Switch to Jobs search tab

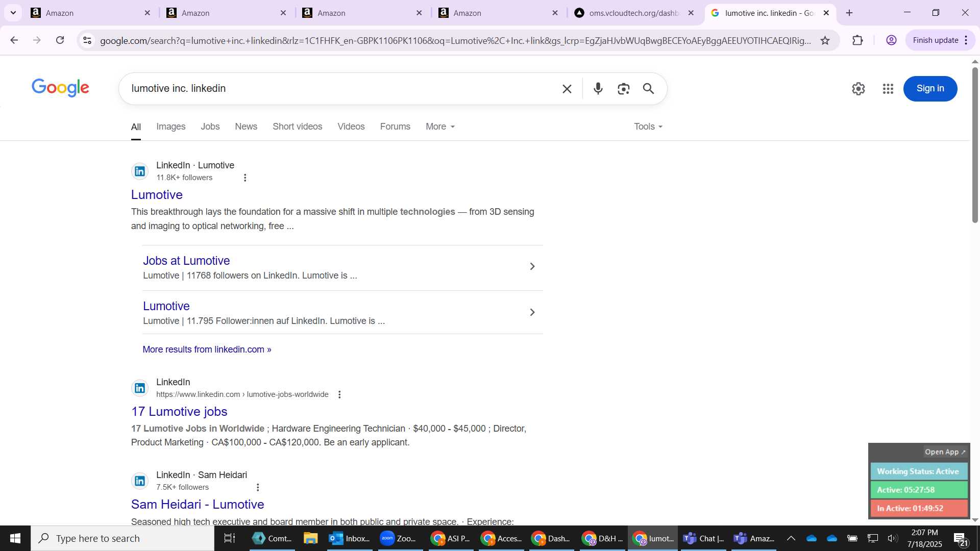tap(210, 127)
